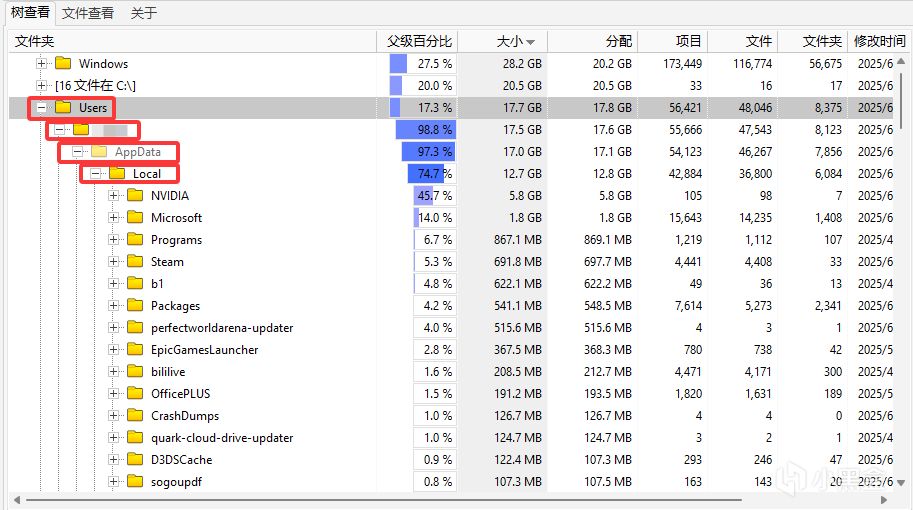Expand the Microsoft folder node
This screenshot has height=510, width=913.
pyautogui.click(x=114, y=218)
